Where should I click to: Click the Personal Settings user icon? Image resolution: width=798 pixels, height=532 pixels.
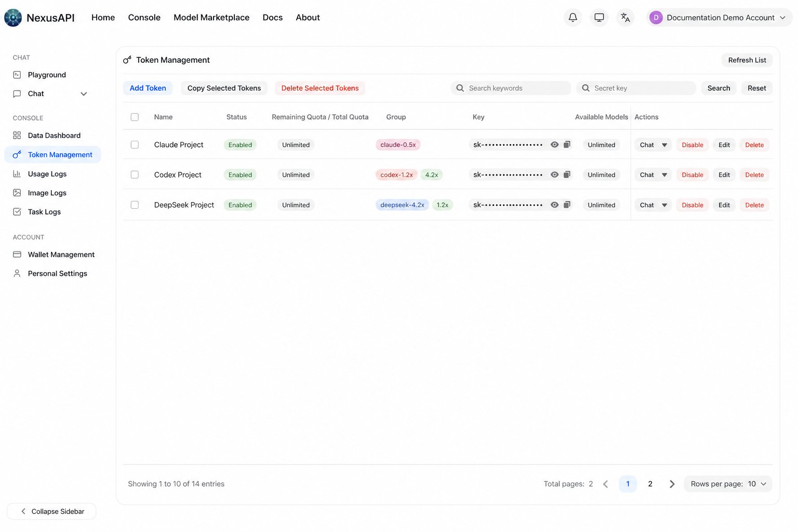(x=17, y=273)
